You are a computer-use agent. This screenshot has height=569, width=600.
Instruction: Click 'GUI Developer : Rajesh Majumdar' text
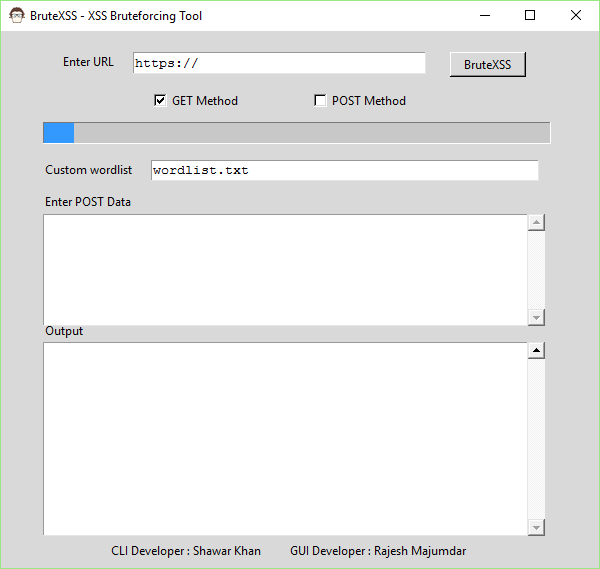click(378, 551)
